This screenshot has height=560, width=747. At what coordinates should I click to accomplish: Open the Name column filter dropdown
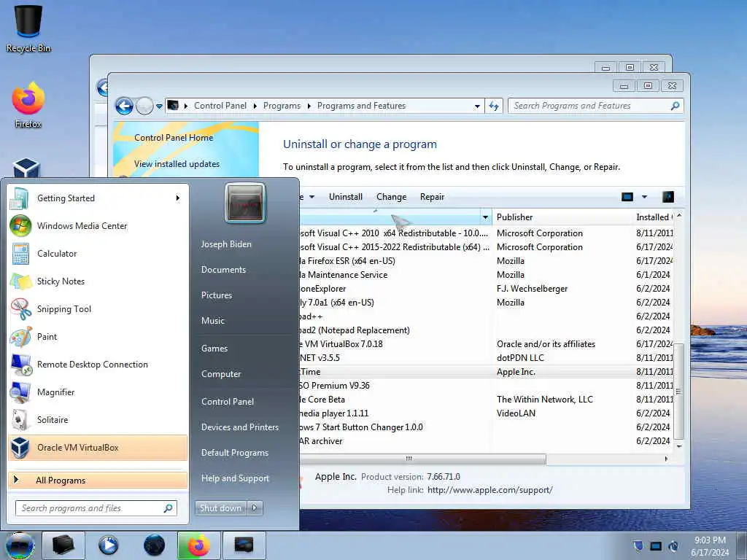(x=485, y=217)
